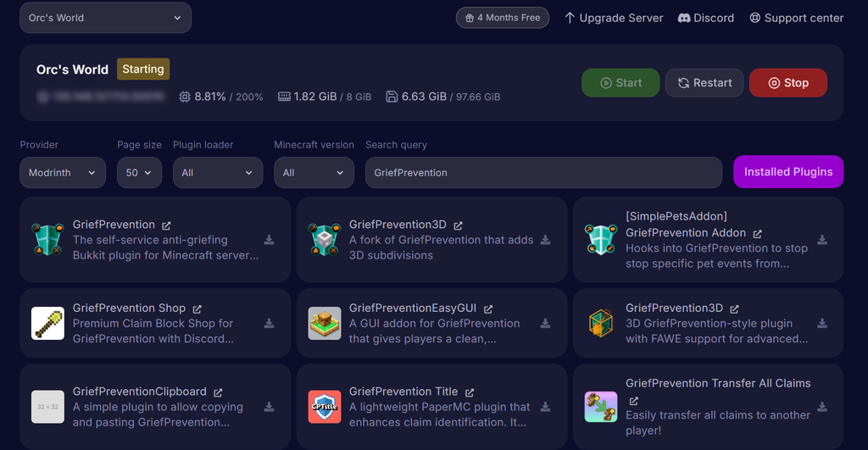The image size is (868, 450).
Task: Open the GriefPrevention Title plugin name
Action: pos(403,392)
